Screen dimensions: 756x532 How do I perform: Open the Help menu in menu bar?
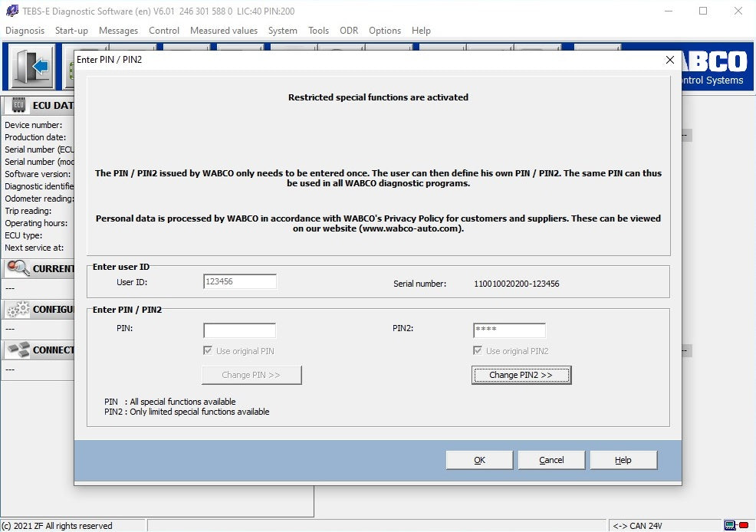pyautogui.click(x=421, y=31)
